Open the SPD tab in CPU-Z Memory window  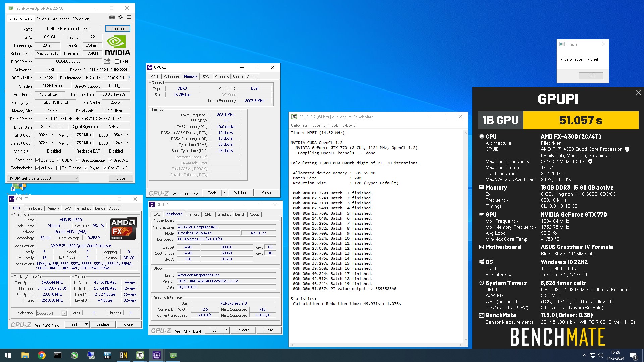(x=206, y=77)
